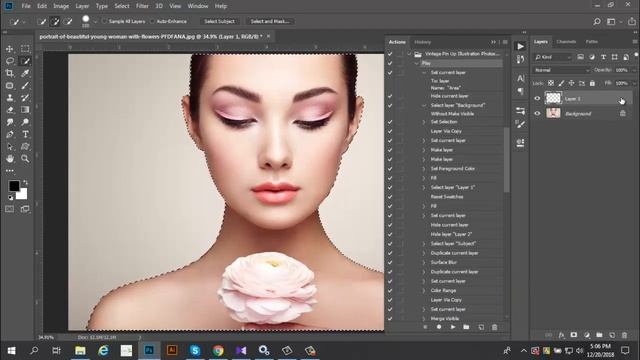
Task: Toggle checkmark for Color Range step
Action: pyautogui.click(x=390, y=291)
